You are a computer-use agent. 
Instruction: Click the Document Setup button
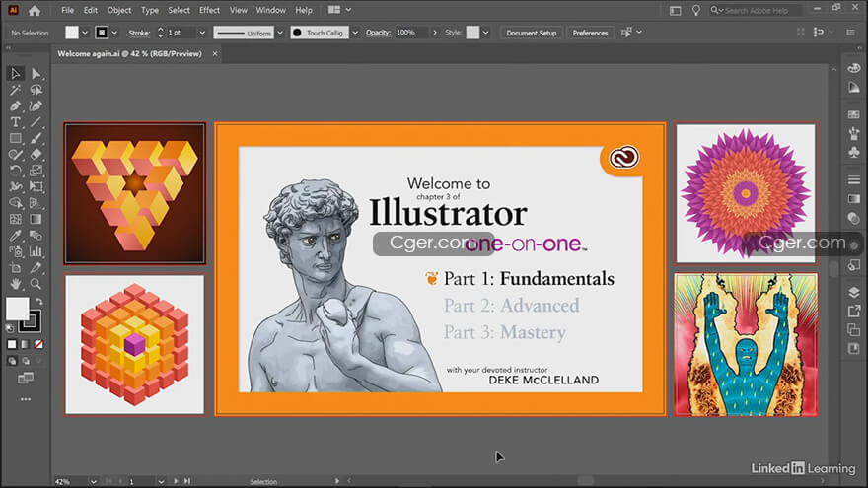pos(532,33)
